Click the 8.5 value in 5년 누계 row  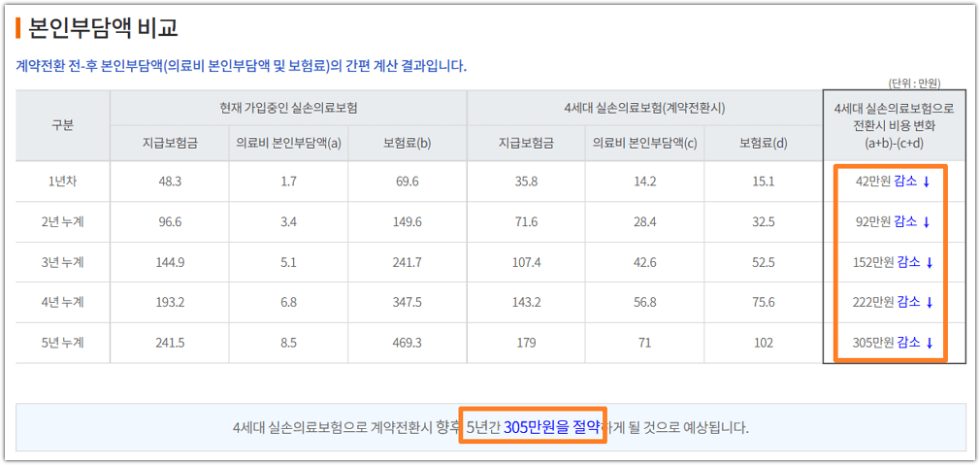pos(288,343)
